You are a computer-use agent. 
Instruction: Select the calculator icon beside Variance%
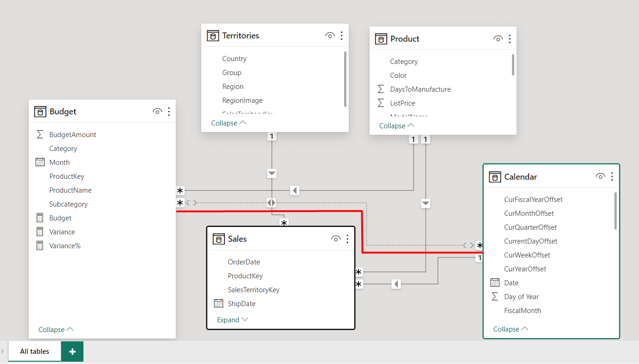[x=40, y=245]
